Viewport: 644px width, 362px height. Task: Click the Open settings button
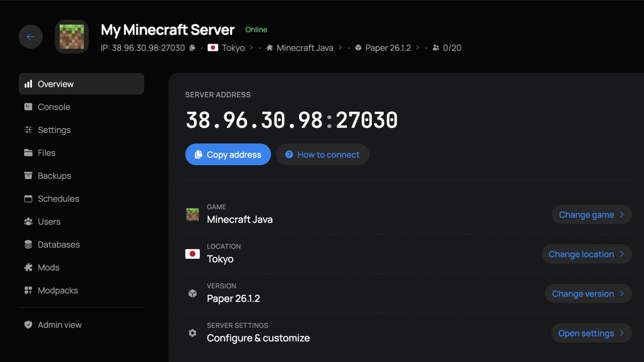tap(591, 333)
